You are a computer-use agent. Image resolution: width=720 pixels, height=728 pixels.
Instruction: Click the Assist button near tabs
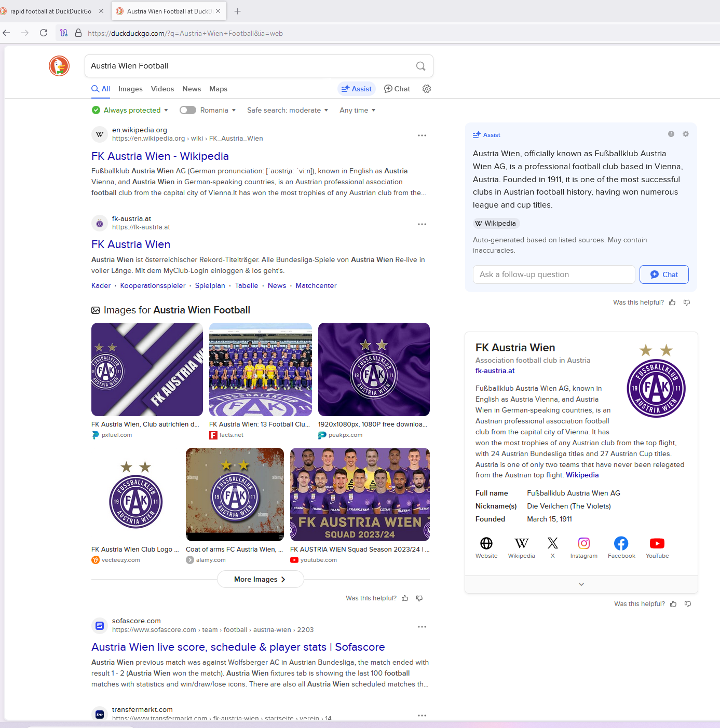pyautogui.click(x=357, y=89)
